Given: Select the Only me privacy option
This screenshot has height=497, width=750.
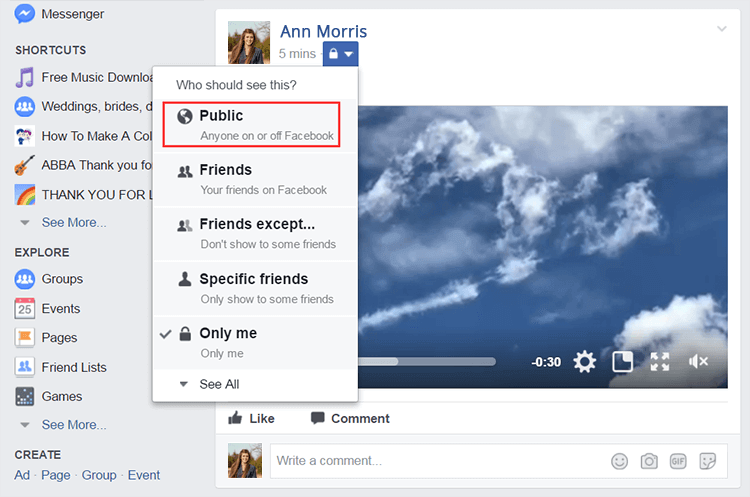Looking at the screenshot, I should tap(255, 342).
